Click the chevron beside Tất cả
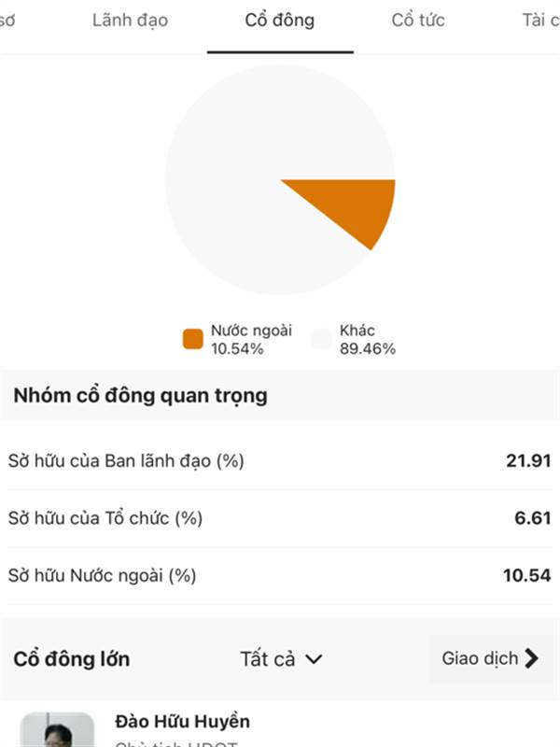Screen dimensions: 560x747 [x=314, y=659]
